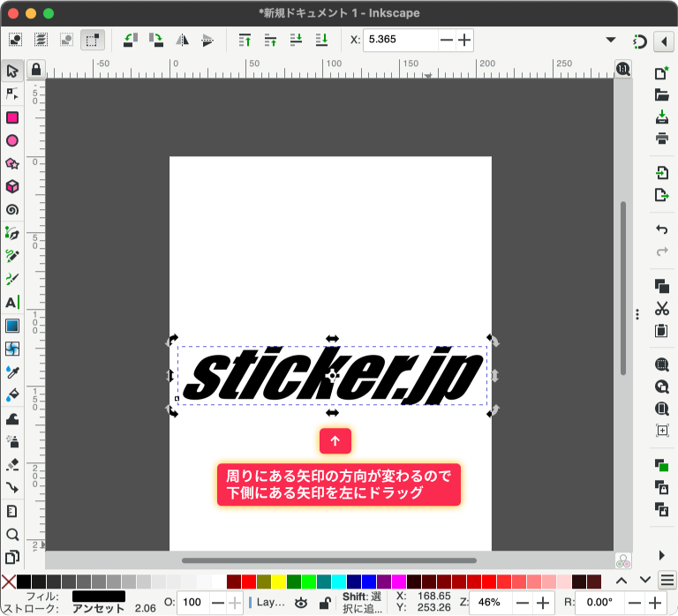Apply the yellow palette swatch
The width and height of the screenshot is (678, 616).
(279, 582)
